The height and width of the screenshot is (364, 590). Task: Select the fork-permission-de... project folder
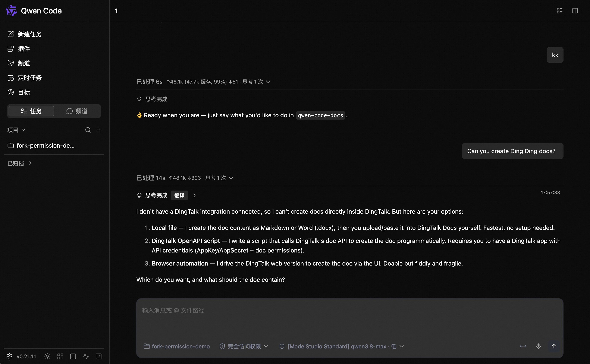tap(54, 145)
